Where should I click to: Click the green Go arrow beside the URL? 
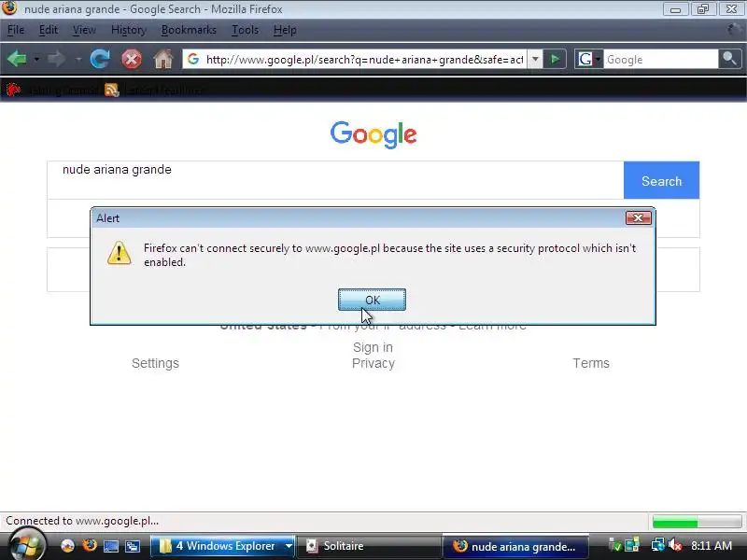pyautogui.click(x=555, y=59)
